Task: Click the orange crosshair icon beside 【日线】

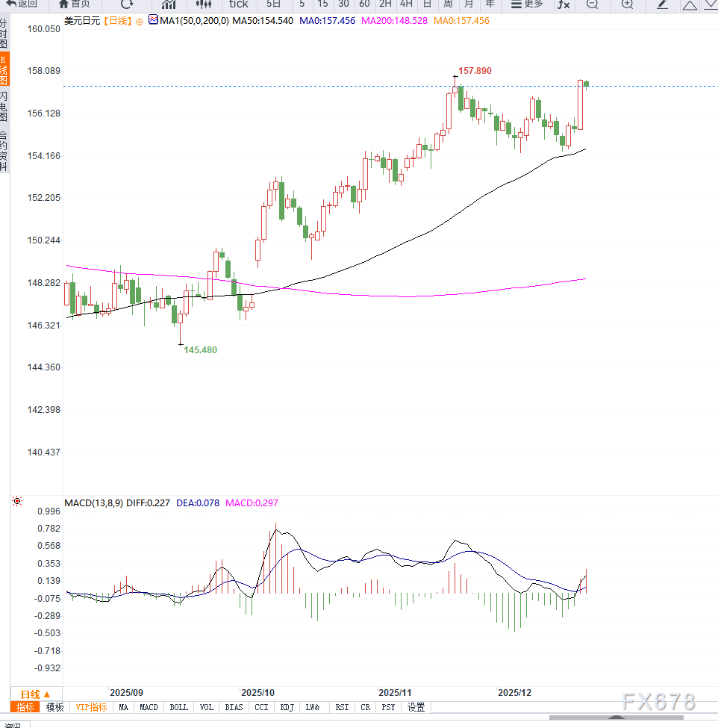Action: (x=139, y=22)
